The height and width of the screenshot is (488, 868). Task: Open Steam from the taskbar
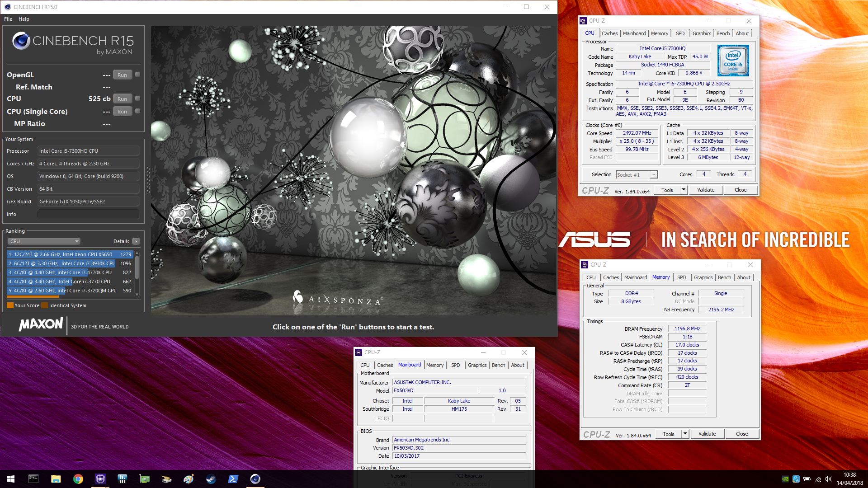[211, 479]
